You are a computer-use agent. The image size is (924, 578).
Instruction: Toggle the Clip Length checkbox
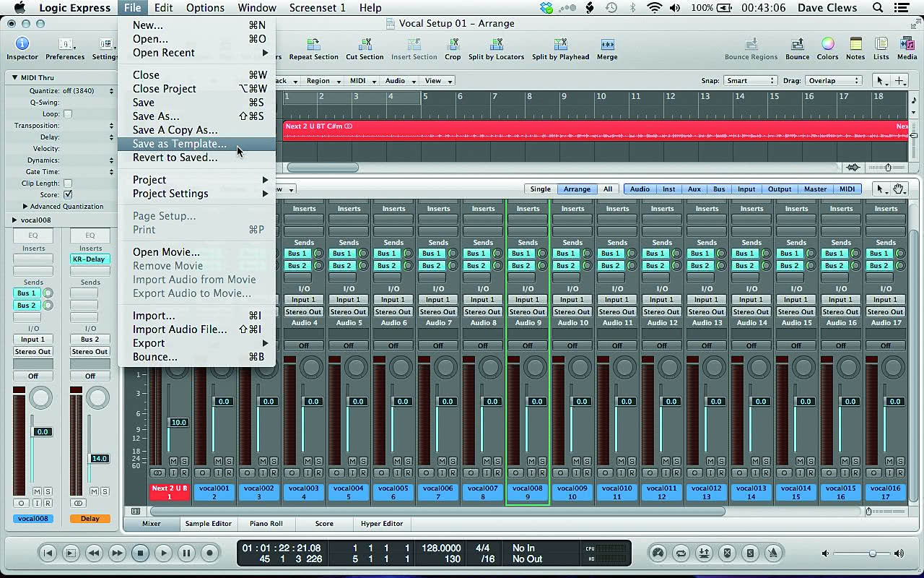tap(68, 184)
